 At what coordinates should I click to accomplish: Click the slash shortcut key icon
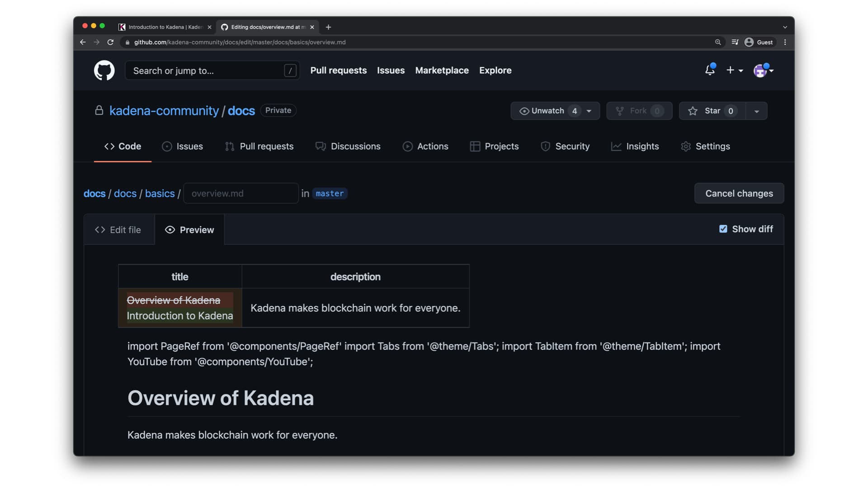[x=290, y=70]
